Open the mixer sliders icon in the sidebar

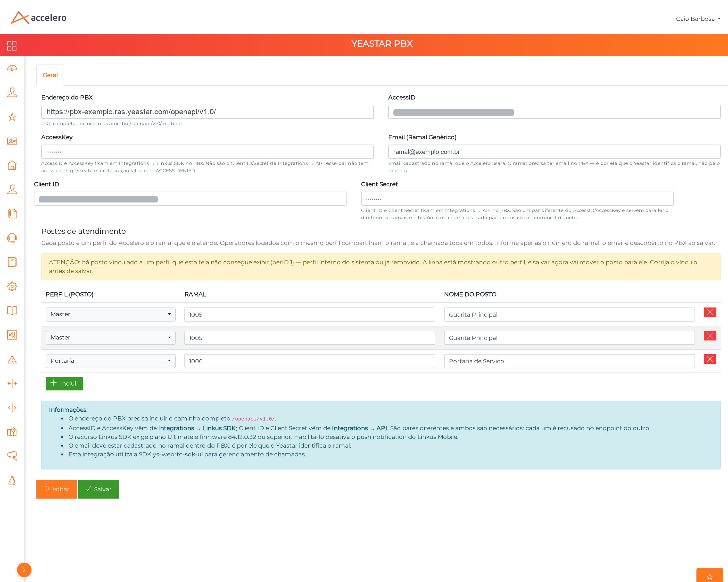pyautogui.click(x=12, y=335)
